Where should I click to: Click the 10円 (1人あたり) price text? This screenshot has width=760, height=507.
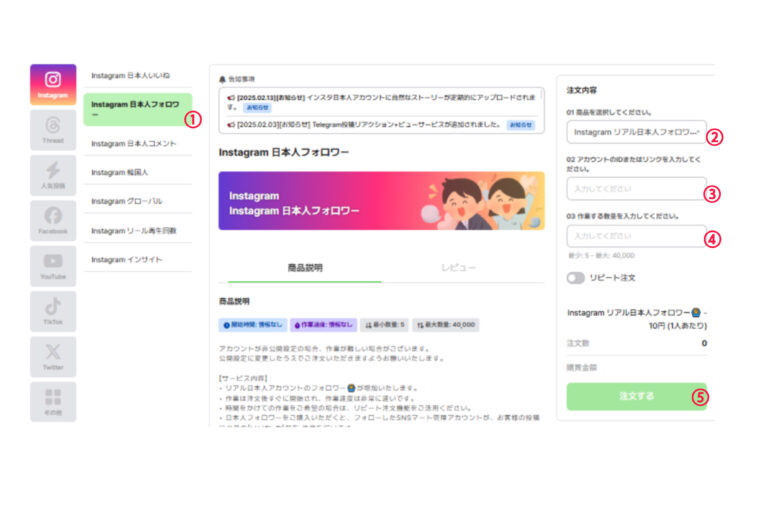click(x=678, y=326)
